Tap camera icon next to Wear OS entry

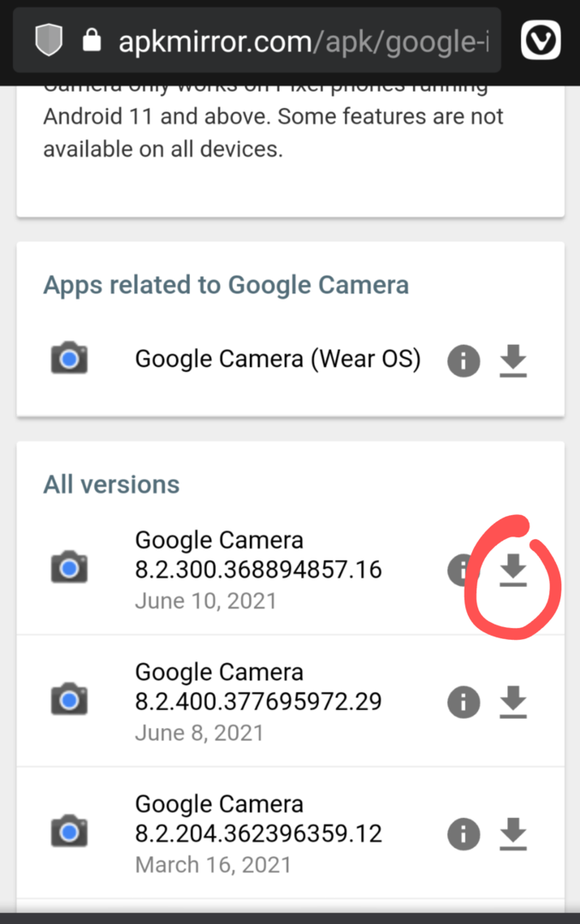pyautogui.click(x=69, y=358)
